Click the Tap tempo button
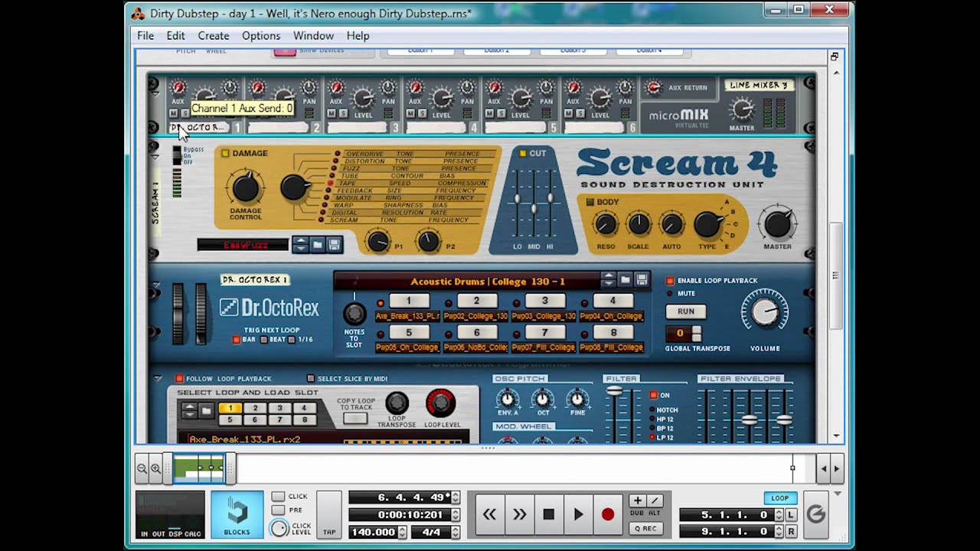The height and width of the screenshot is (551, 980). tap(329, 514)
